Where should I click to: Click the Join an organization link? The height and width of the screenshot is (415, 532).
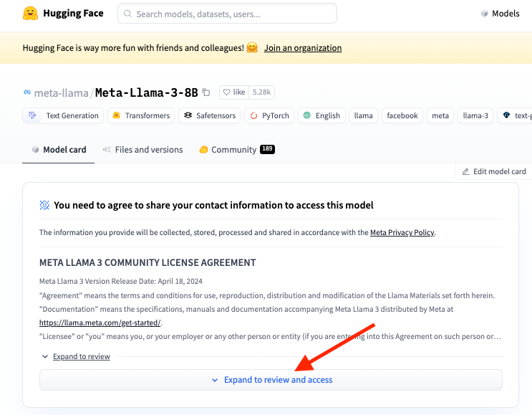(x=303, y=48)
